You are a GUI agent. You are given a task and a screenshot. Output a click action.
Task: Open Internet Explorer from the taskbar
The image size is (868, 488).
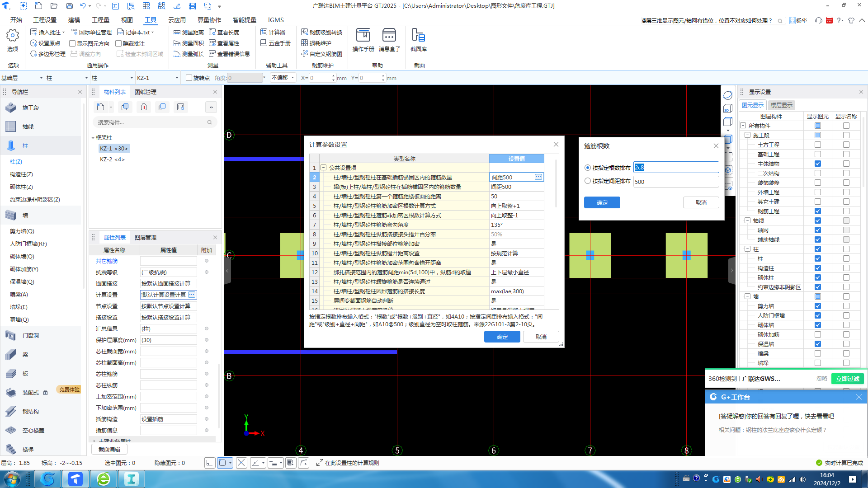(x=104, y=479)
